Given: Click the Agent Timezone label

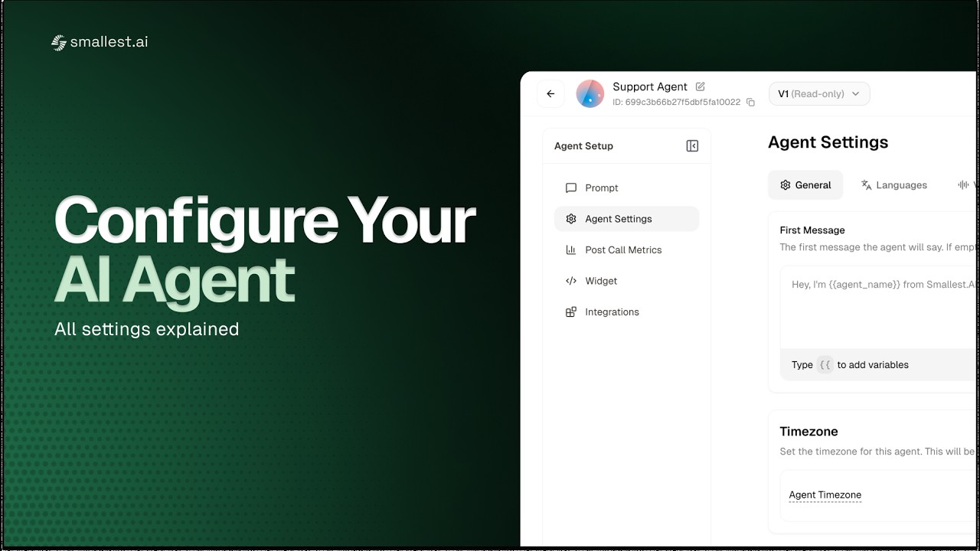Looking at the screenshot, I should tap(825, 495).
